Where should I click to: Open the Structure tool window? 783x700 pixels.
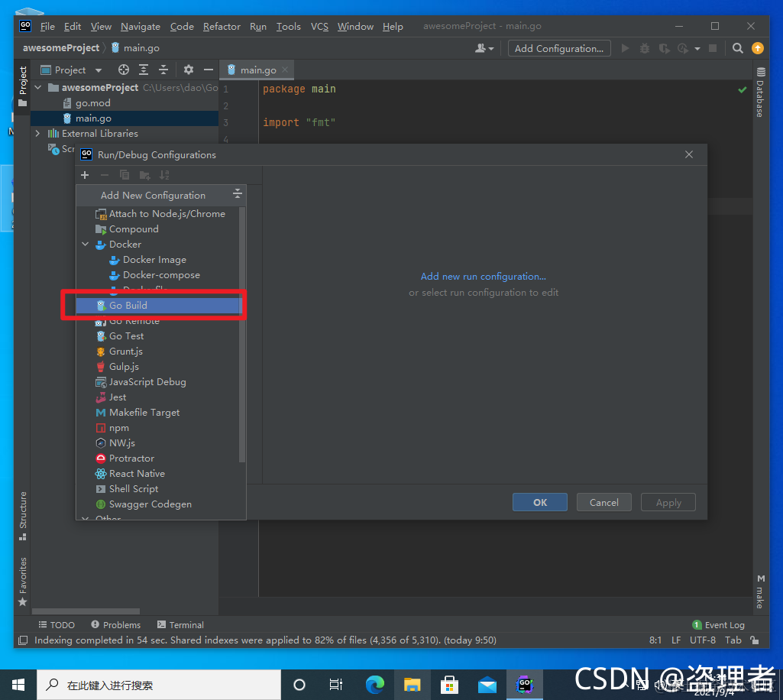22,516
